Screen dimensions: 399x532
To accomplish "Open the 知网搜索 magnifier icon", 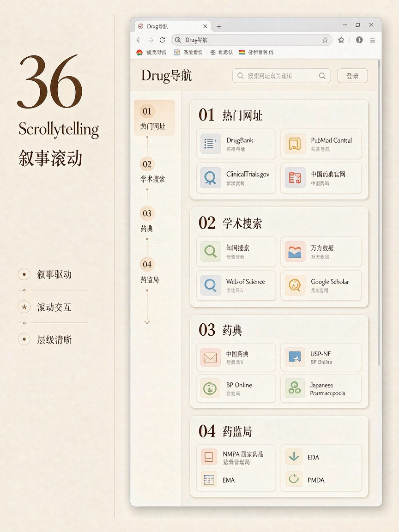I will (211, 251).
